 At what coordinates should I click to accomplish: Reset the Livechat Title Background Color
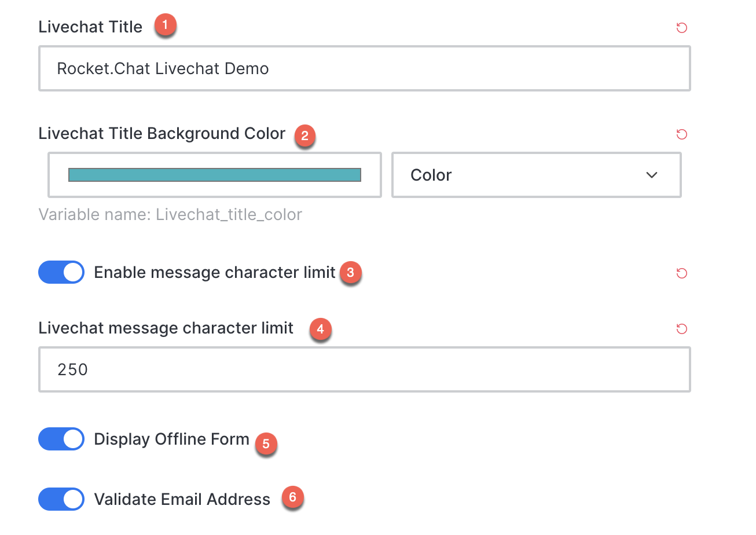(682, 134)
